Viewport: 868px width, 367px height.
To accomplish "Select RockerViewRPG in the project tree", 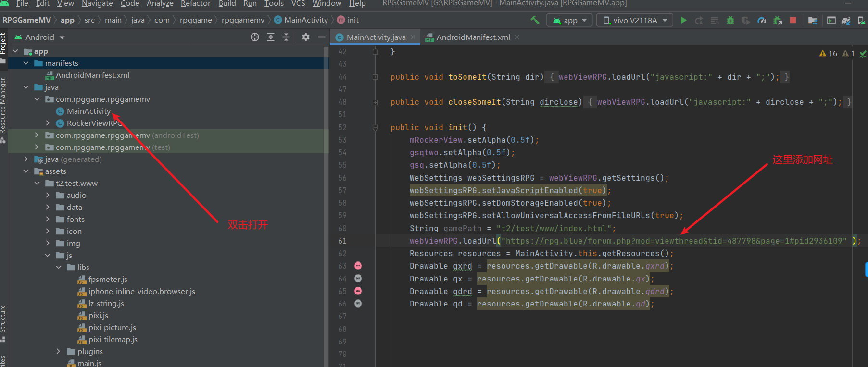I will (x=94, y=123).
